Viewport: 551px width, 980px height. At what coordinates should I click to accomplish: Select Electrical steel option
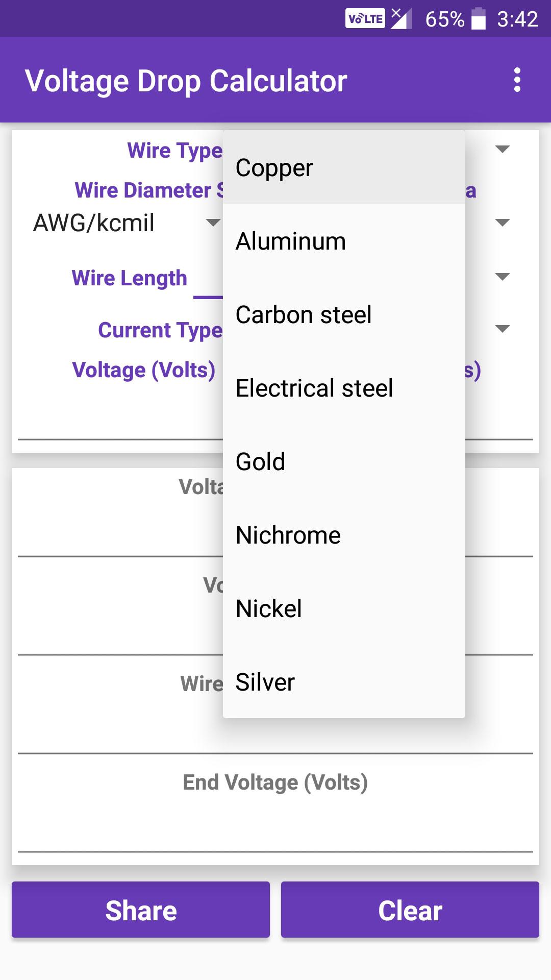coord(344,388)
